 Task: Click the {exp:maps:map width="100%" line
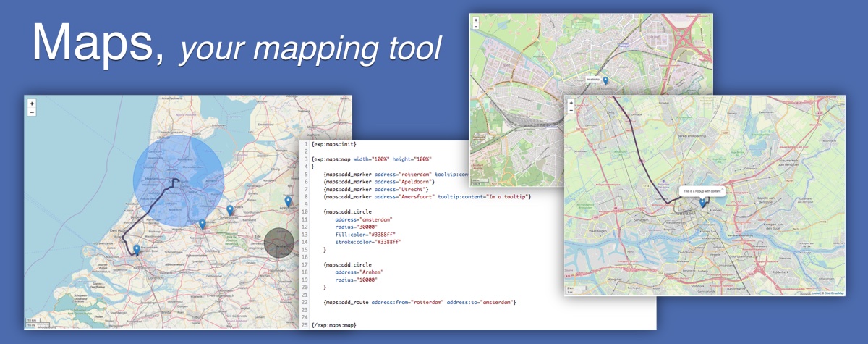(371, 159)
